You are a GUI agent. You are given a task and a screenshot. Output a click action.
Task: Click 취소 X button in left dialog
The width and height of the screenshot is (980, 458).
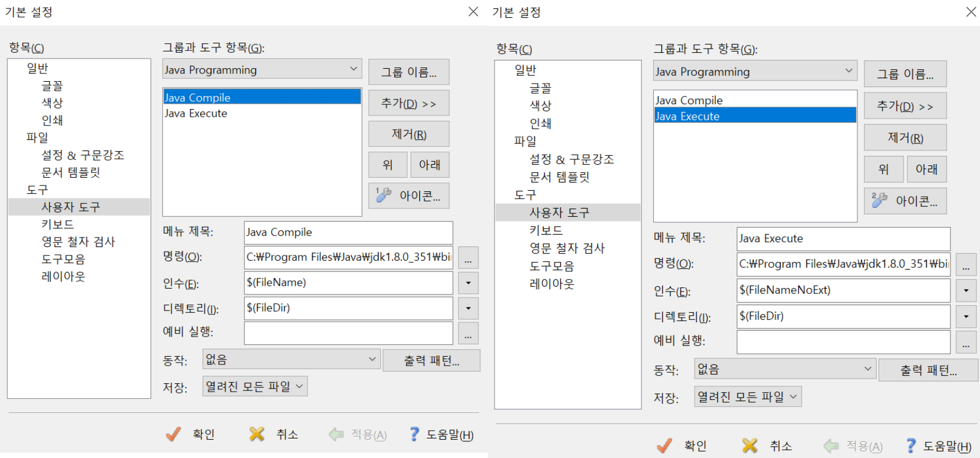(x=274, y=435)
